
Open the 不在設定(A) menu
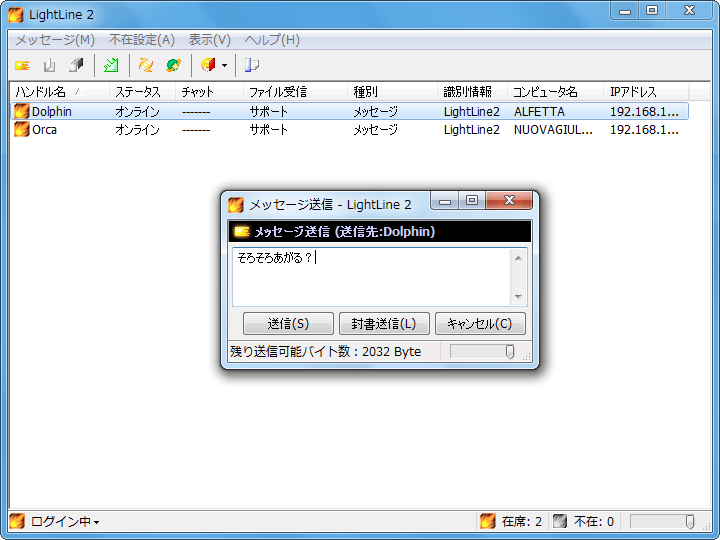click(141, 40)
